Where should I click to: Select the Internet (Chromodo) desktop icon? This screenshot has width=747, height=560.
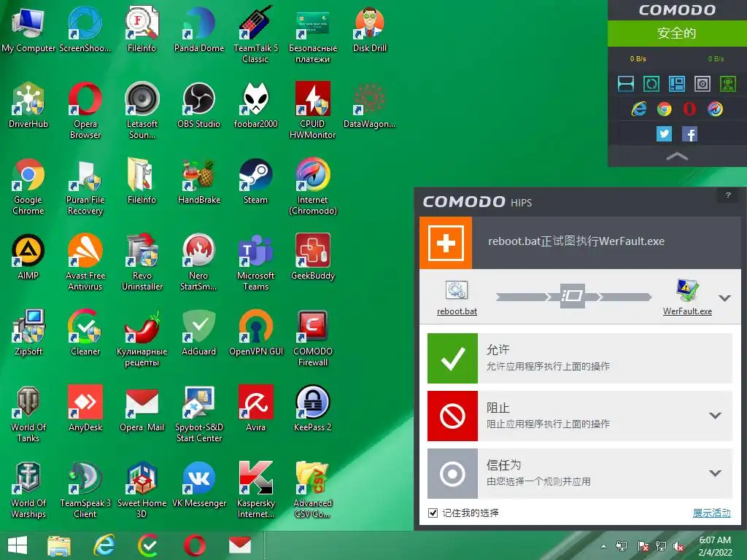pyautogui.click(x=312, y=187)
